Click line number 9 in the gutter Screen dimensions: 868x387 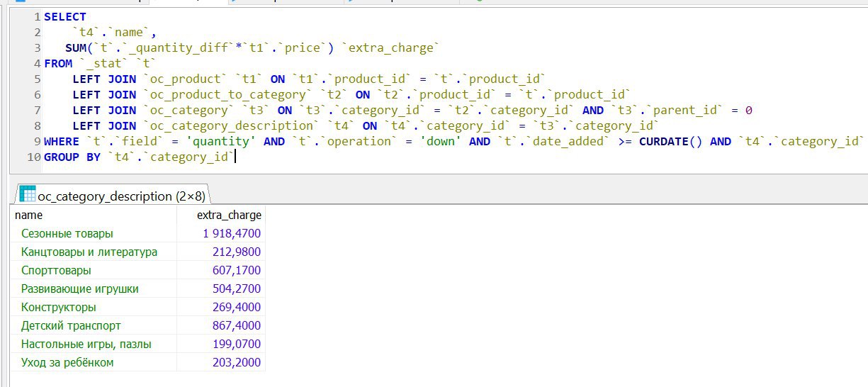point(37,141)
